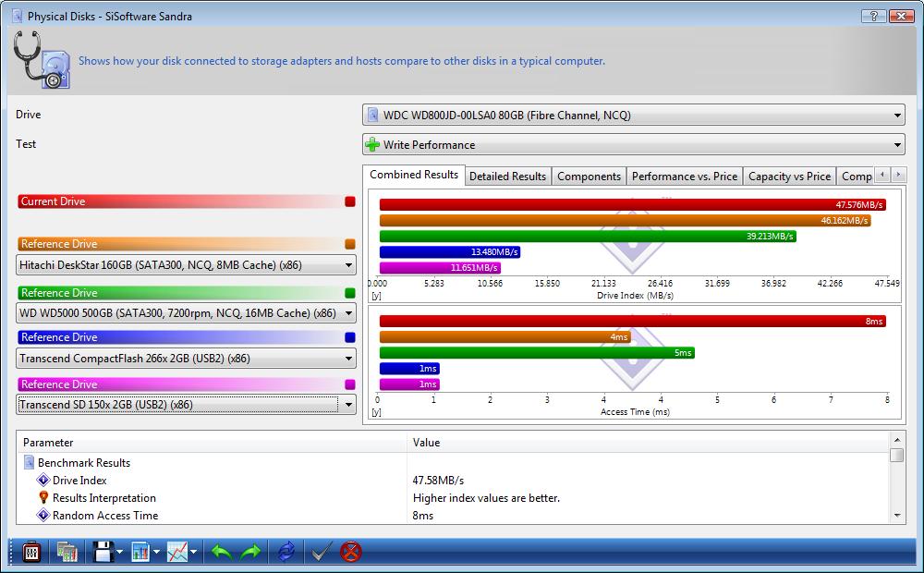Click the orange Reference Drive color swatch

coord(350,244)
